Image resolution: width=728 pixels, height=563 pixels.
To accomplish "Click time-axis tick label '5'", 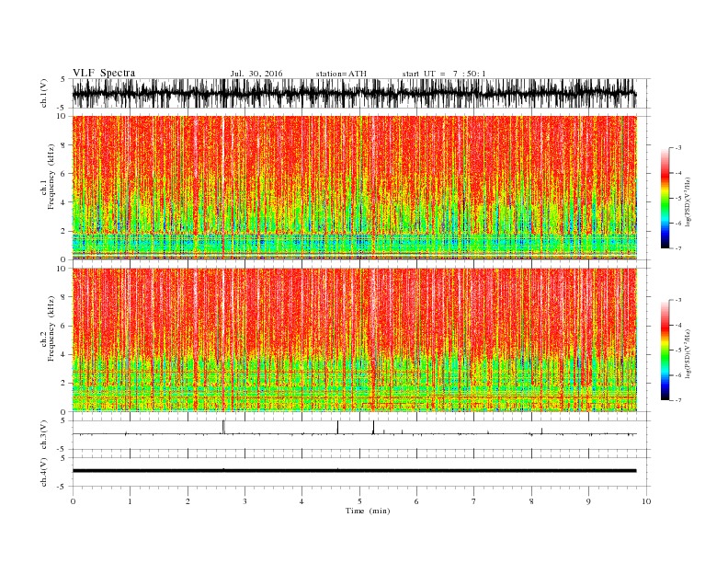I will (x=359, y=501).
